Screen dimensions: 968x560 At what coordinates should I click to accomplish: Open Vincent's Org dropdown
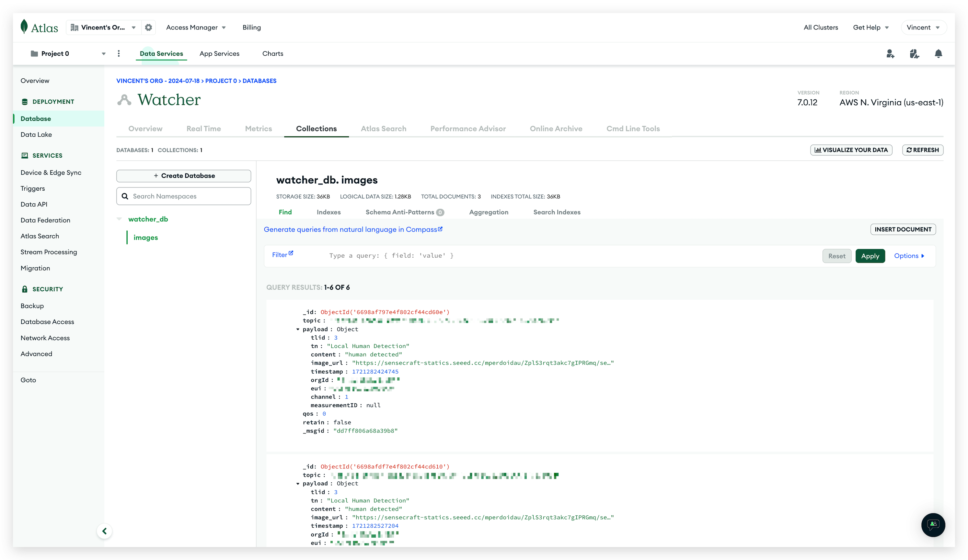[103, 27]
